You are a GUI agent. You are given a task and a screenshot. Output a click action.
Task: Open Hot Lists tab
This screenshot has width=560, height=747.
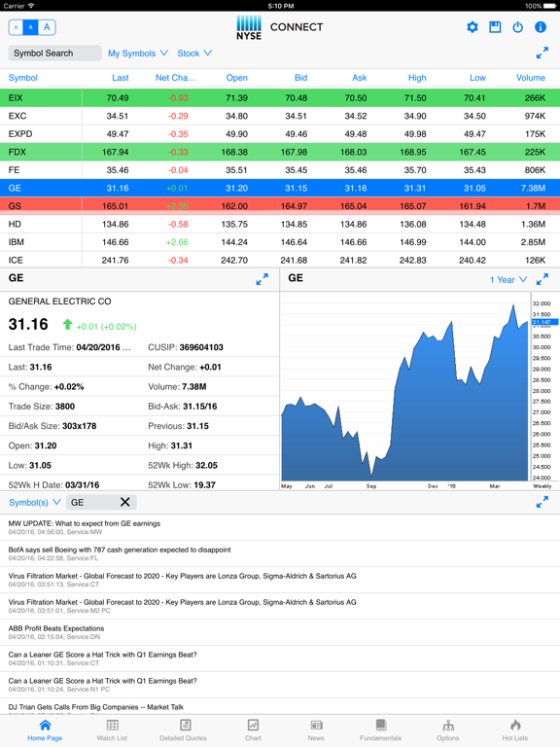(x=514, y=730)
